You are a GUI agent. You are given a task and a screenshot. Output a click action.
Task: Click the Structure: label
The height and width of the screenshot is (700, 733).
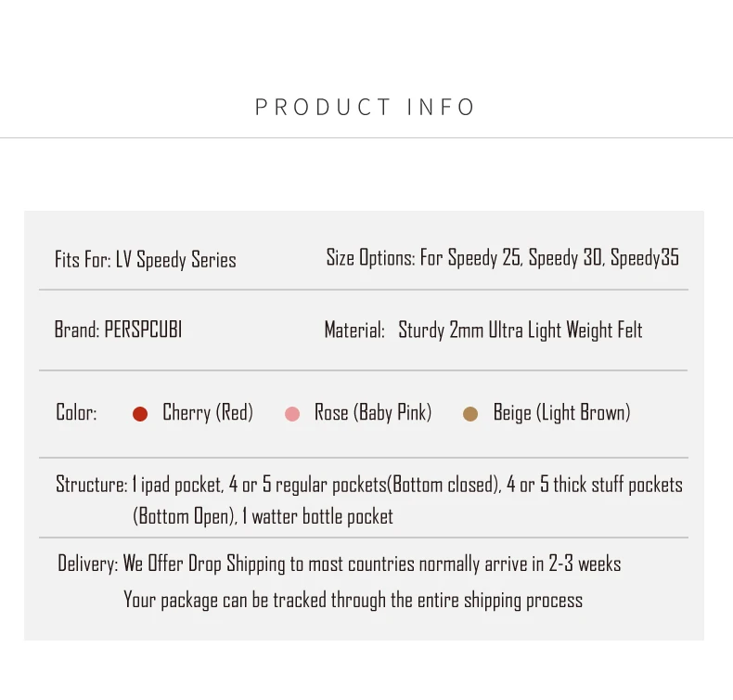[92, 485]
